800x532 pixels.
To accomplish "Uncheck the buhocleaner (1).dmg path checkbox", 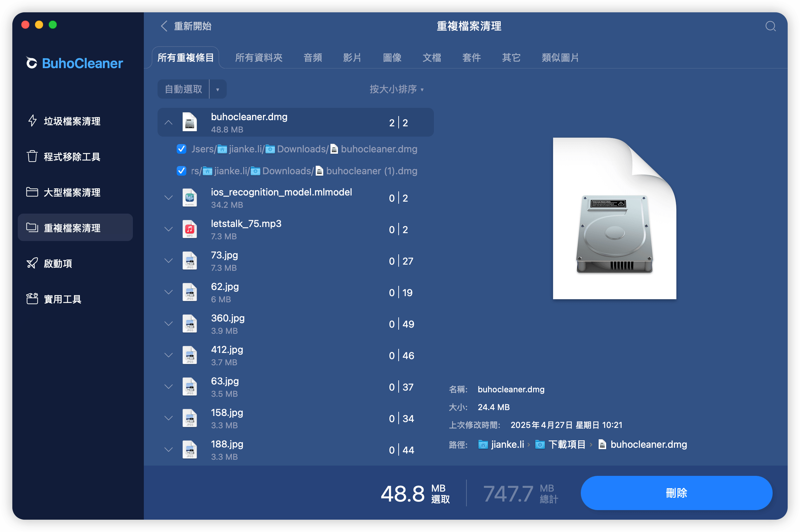I will point(182,171).
